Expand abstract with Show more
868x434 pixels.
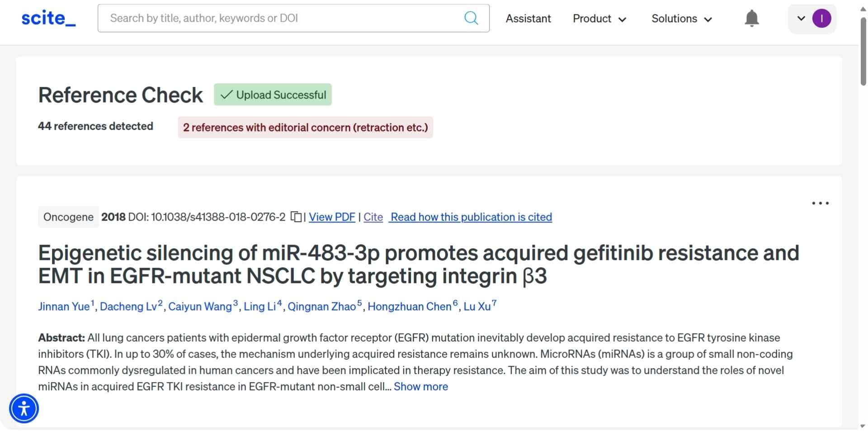(420, 387)
